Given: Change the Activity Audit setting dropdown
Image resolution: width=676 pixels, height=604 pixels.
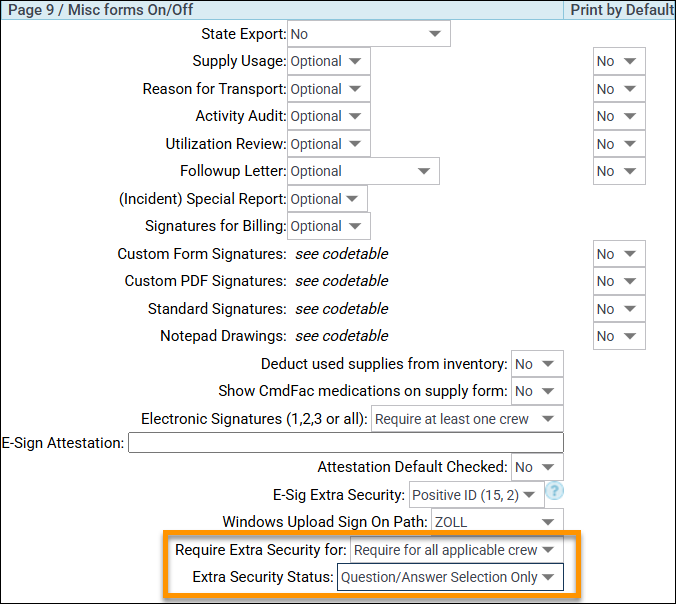Looking at the screenshot, I should pyautogui.click(x=328, y=116).
